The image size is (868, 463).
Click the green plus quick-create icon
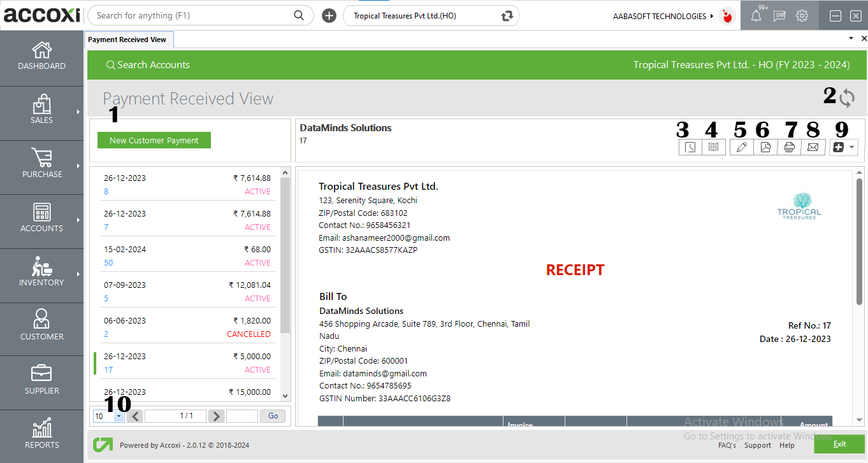329,15
